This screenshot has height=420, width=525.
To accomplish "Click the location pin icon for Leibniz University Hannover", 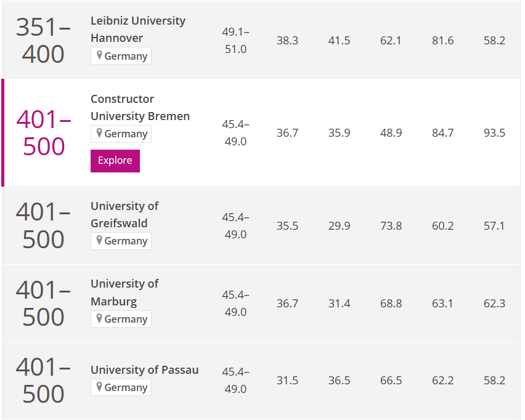I will click(99, 55).
